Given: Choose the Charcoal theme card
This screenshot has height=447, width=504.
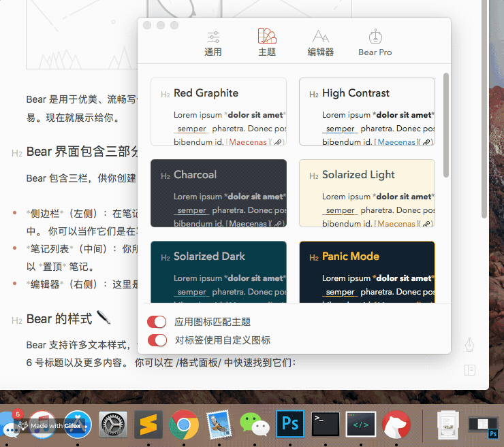Looking at the screenshot, I should [x=219, y=193].
